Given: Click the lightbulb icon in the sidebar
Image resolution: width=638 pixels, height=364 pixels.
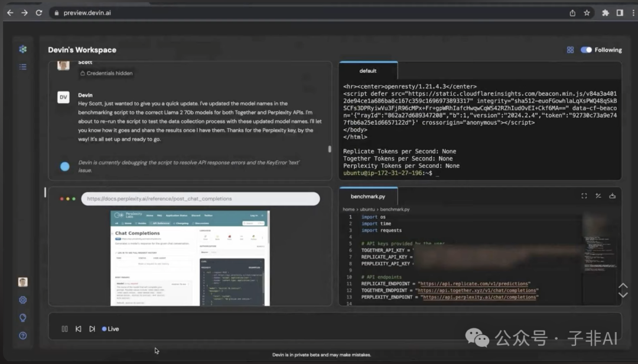Looking at the screenshot, I should tap(23, 317).
